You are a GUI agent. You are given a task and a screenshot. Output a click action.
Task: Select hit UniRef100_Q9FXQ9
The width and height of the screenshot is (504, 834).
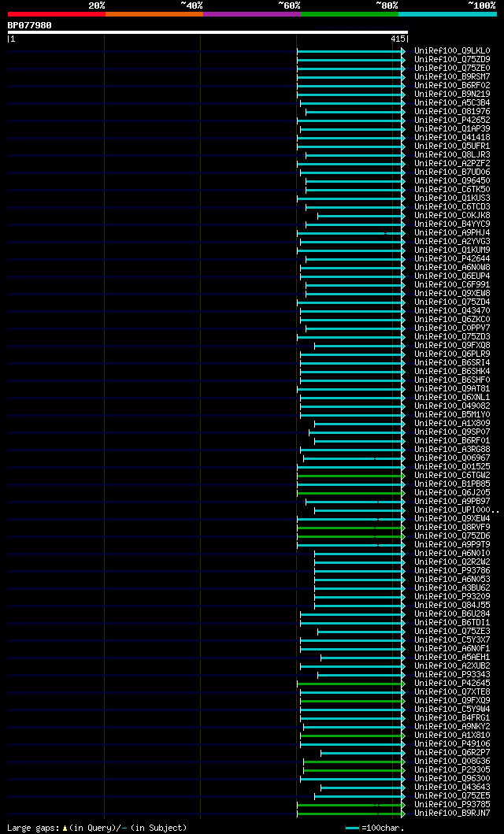[453, 701]
